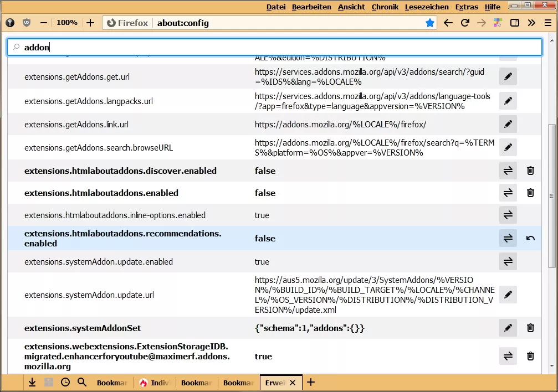
Task: Close the active Erwei tab
Action: (x=293, y=383)
